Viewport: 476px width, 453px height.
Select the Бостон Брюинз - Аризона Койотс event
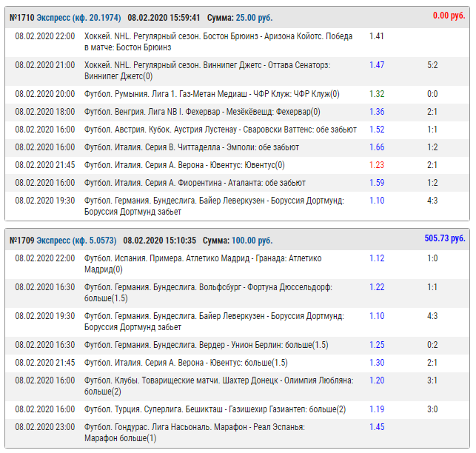pyautogui.click(x=218, y=41)
